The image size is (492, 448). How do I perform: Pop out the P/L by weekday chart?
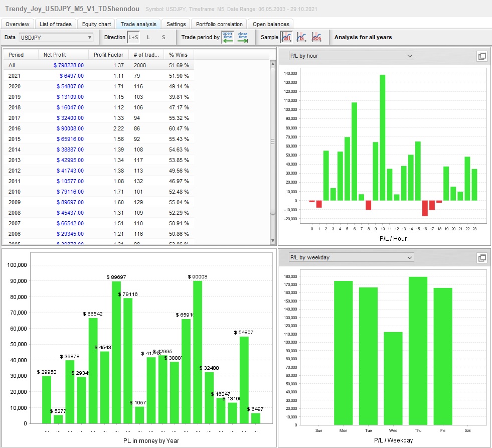tap(482, 258)
